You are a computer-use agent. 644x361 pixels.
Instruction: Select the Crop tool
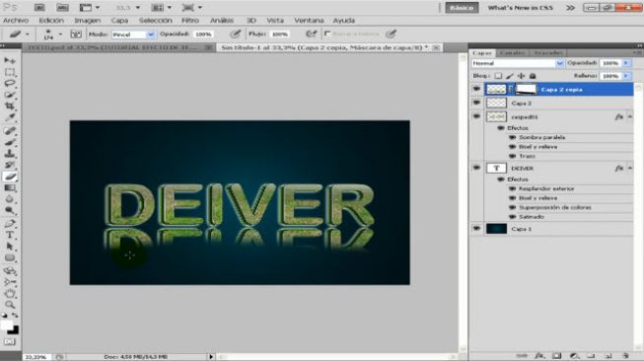[10, 106]
